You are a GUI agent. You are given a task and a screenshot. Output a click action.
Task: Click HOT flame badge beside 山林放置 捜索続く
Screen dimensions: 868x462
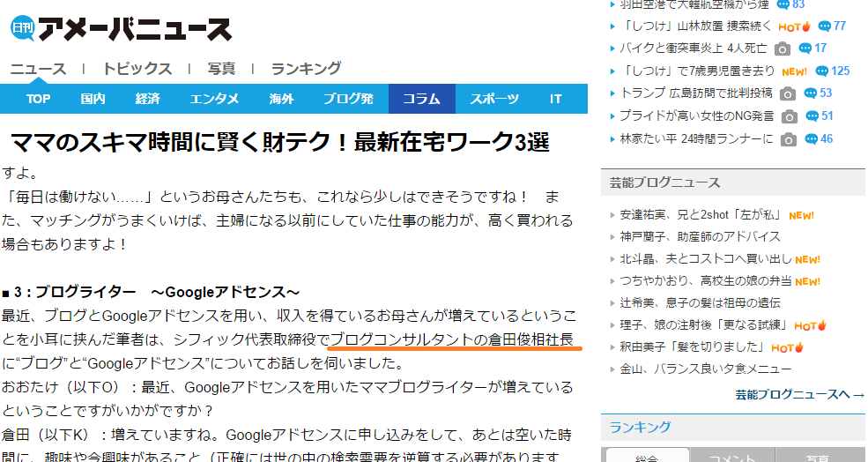[794, 26]
